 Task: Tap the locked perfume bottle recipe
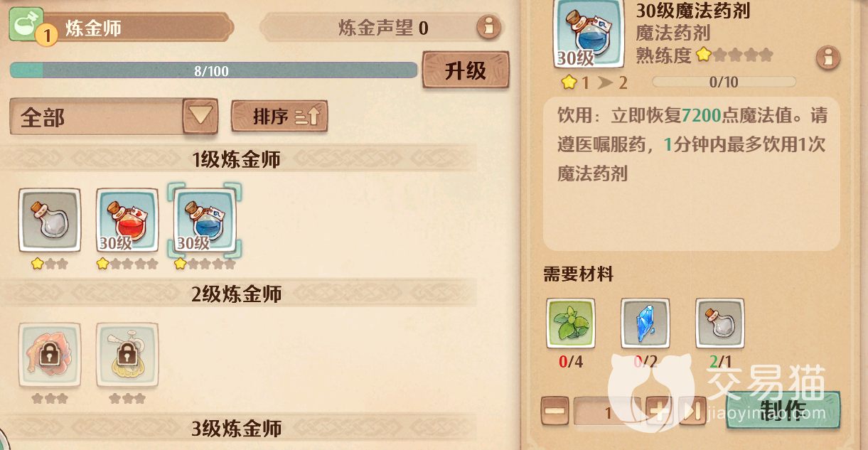click(x=127, y=354)
